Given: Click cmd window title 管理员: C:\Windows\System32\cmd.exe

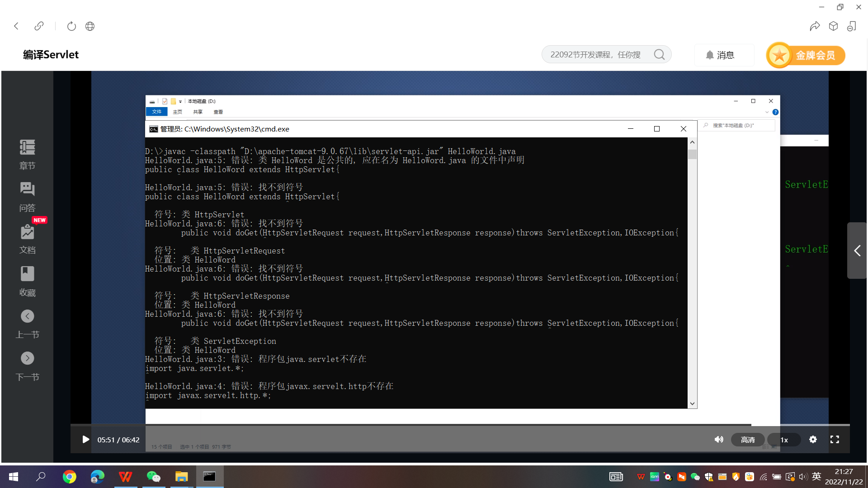Looking at the screenshot, I should (x=225, y=129).
